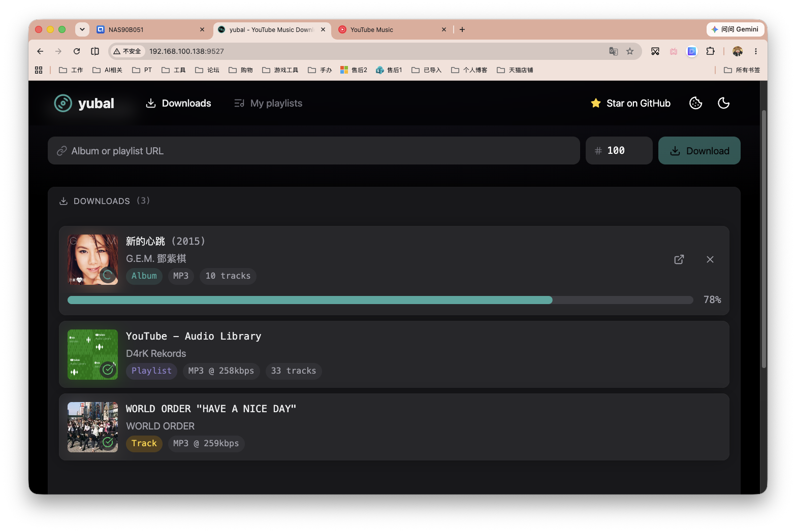The image size is (796, 532).
Task: Click the '33 tracks' badge
Action: point(294,371)
